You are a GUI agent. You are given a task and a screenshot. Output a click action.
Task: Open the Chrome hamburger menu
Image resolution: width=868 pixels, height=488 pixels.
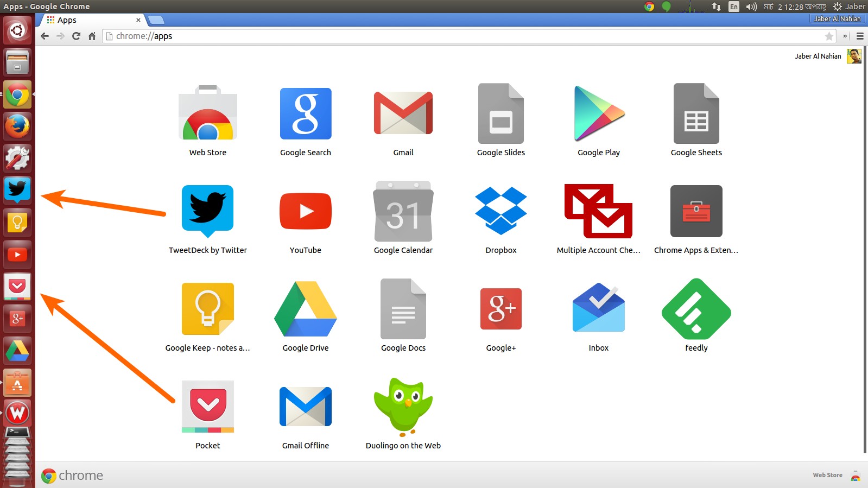tap(860, 36)
